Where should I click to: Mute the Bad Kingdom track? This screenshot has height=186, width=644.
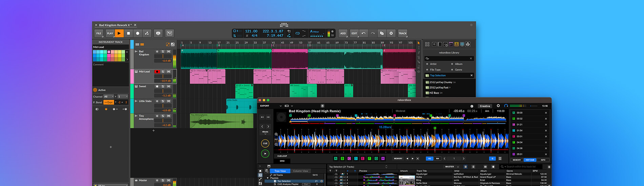(168, 52)
